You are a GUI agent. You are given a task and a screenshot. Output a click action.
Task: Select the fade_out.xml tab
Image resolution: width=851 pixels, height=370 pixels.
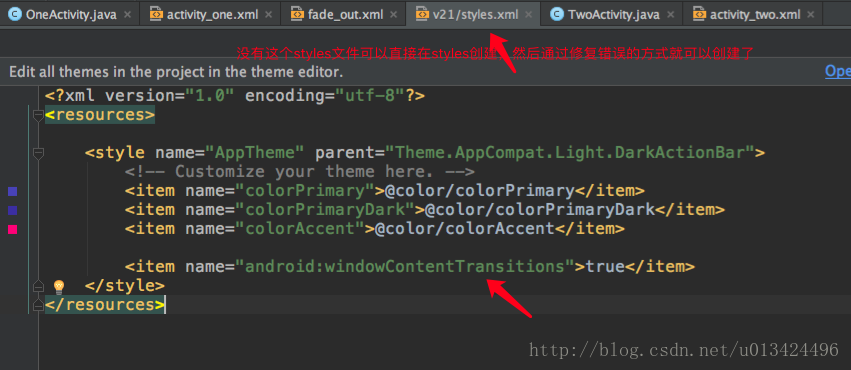342,15
